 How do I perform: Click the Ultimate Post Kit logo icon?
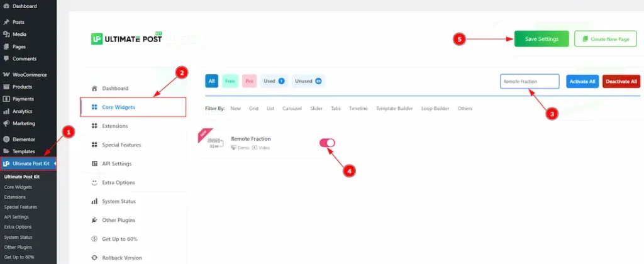tap(96, 38)
